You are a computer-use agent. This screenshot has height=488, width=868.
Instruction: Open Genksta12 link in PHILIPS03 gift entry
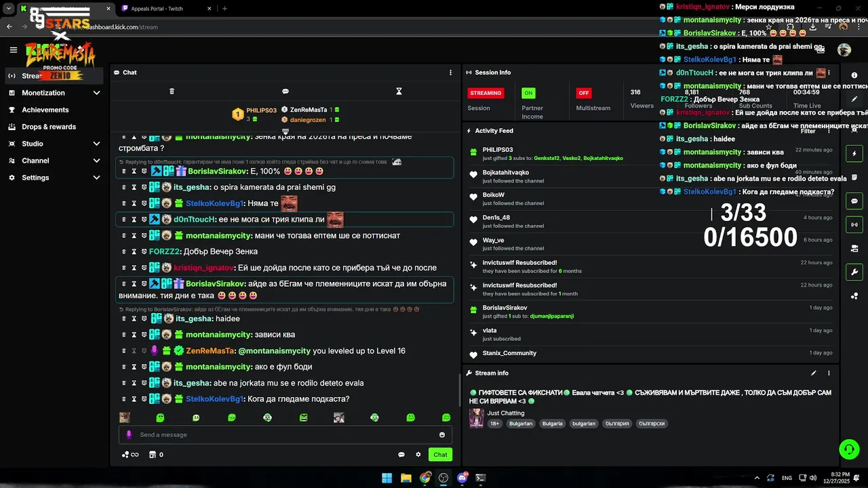547,158
